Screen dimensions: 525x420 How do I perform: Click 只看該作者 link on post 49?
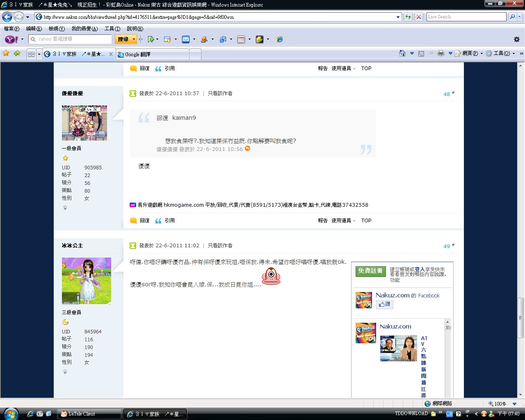(220, 246)
